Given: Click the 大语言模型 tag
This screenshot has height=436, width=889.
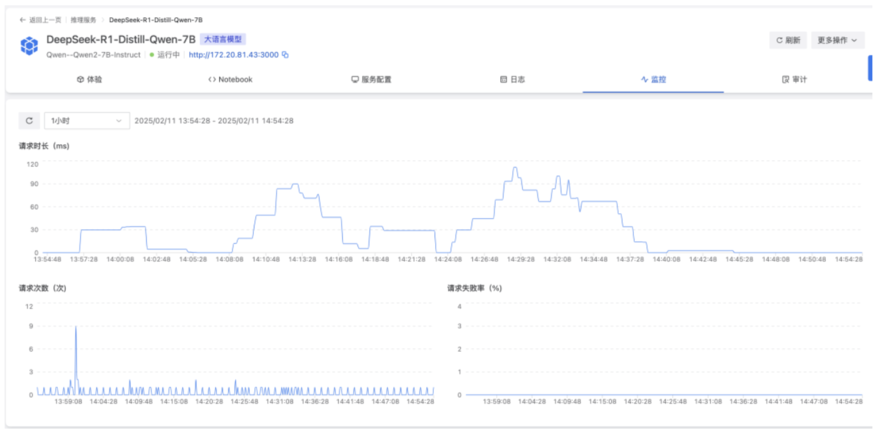Looking at the screenshot, I should [x=223, y=40].
